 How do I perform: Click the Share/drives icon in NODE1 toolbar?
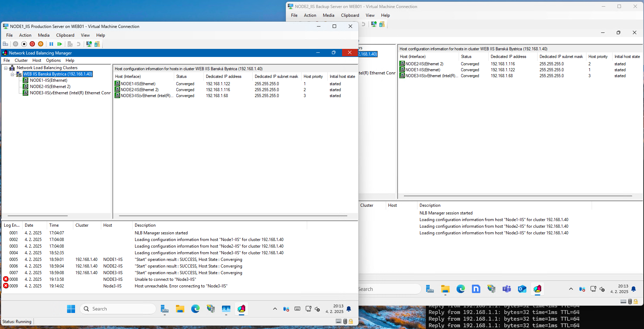coord(97,44)
